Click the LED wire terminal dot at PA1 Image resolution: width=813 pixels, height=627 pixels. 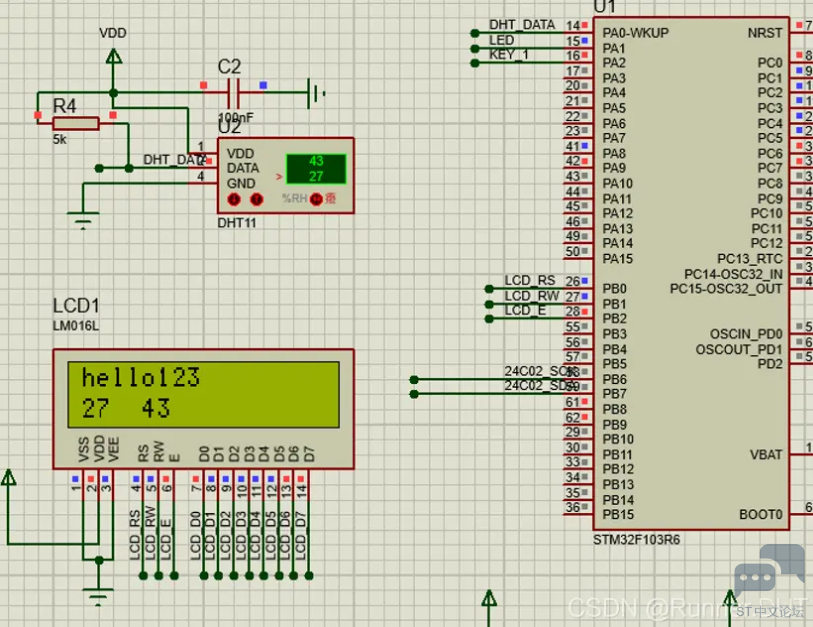[474, 48]
